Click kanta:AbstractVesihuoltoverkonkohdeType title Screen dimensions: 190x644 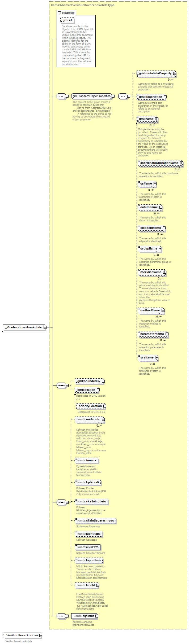83,5
